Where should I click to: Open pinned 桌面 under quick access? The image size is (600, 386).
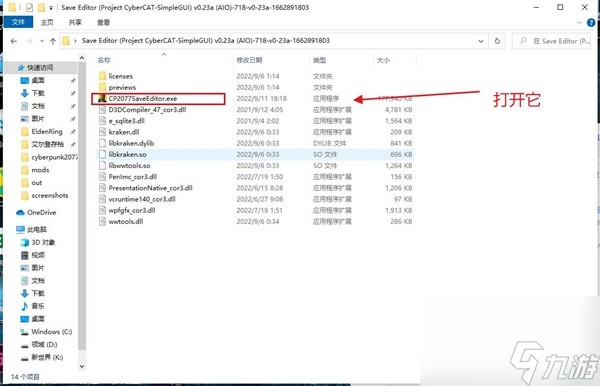pos(38,80)
